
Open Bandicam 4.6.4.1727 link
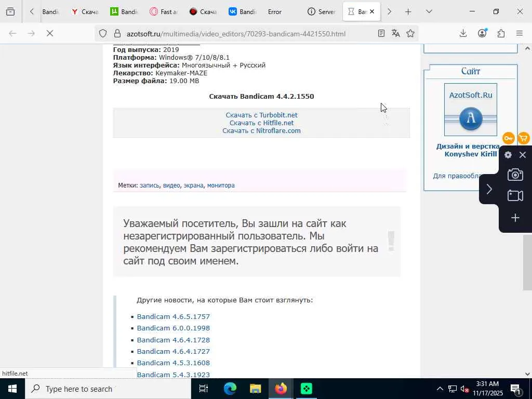tap(174, 352)
